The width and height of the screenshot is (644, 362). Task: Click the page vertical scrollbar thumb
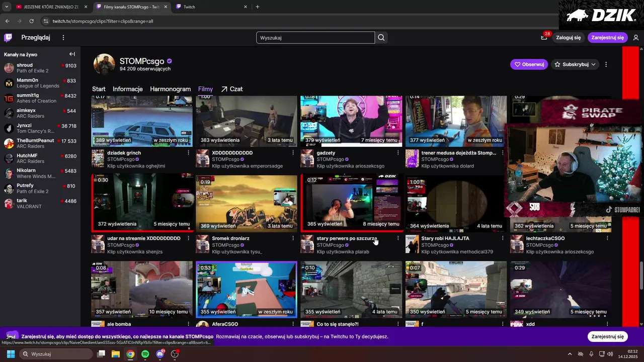click(x=641, y=276)
